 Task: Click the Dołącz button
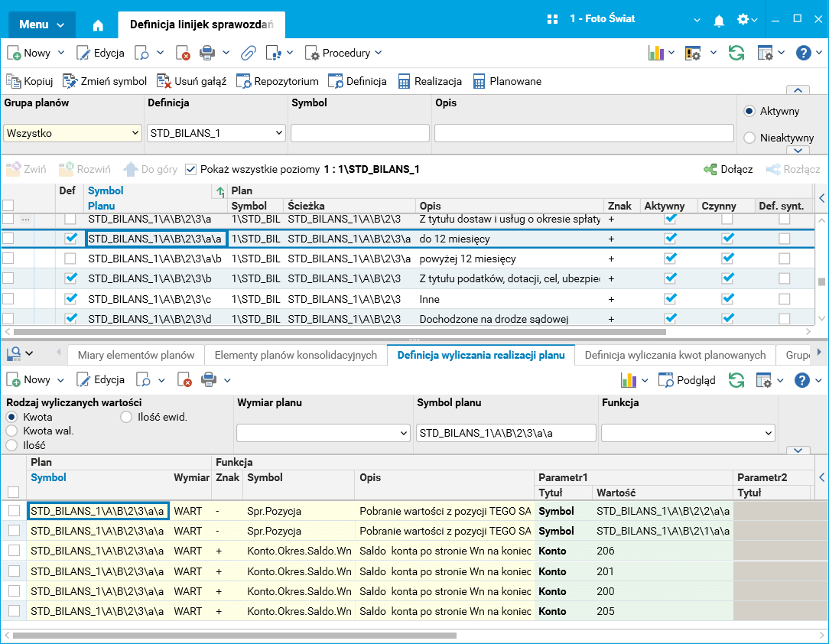pyautogui.click(x=728, y=169)
